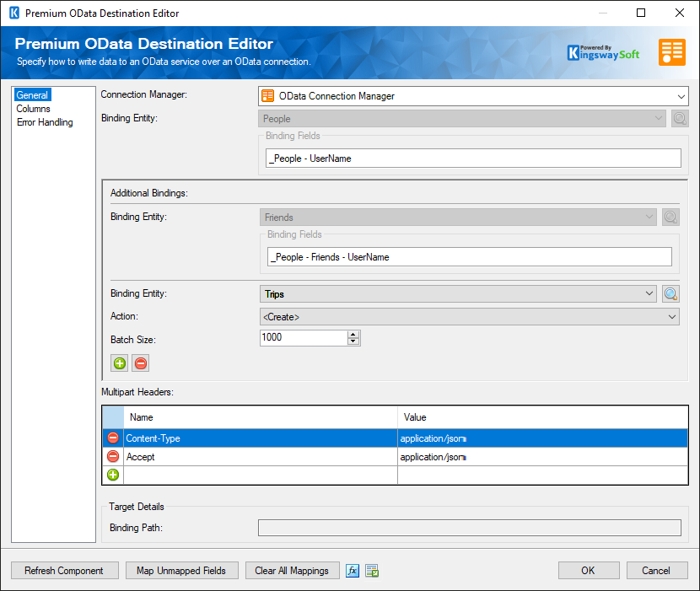Add a new multipart header row
Viewport: 700px width, 591px height.
coord(113,475)
